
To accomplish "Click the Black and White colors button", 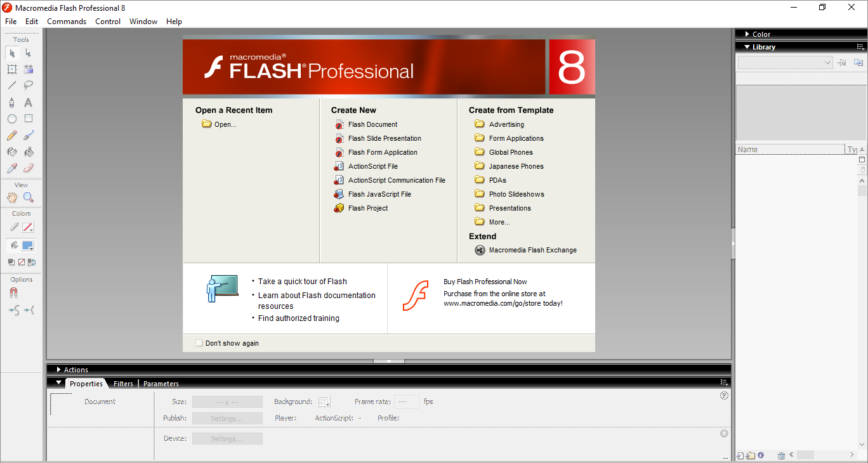I will click(11, 261).
